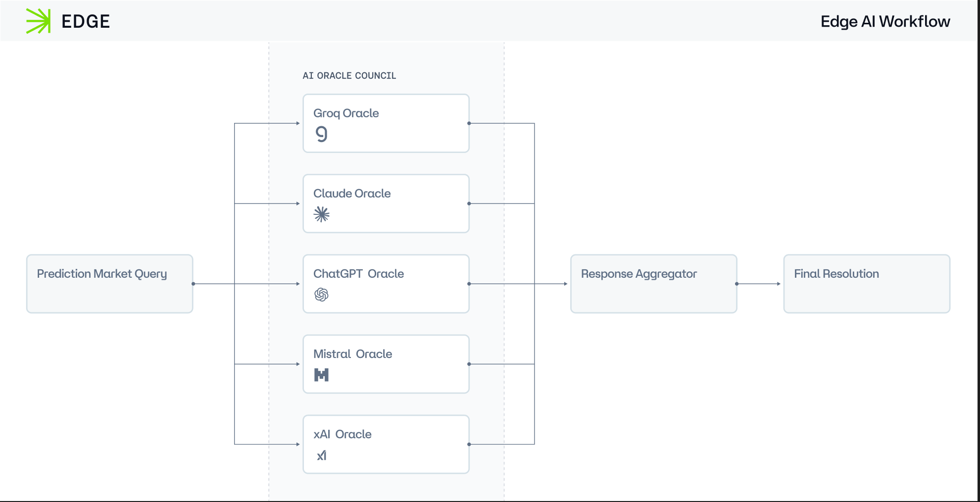Click the Claude starburst icon
The width and height of the screenshot is (980, 502).
pyautogui.click(x=322, y=214)
